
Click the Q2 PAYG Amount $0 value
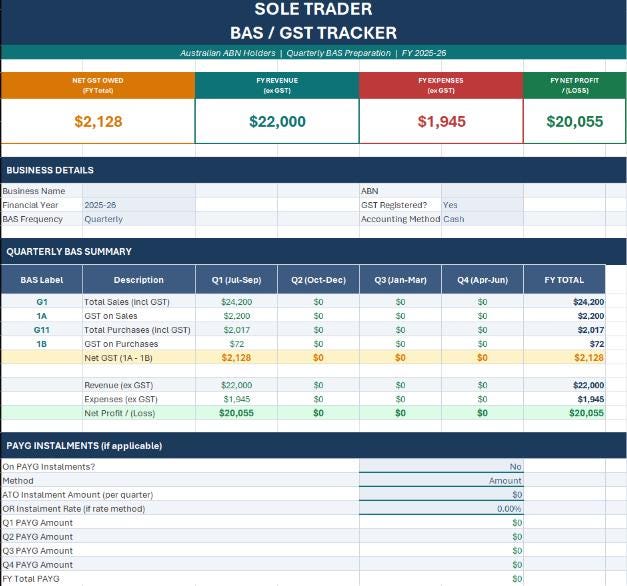(x=517, y=537)
